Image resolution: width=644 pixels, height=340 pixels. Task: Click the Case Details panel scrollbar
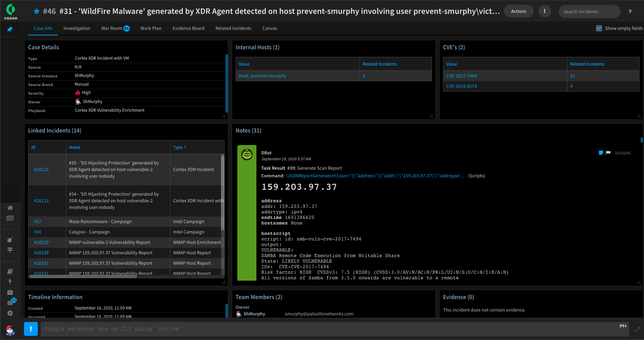tap(227, 83)
